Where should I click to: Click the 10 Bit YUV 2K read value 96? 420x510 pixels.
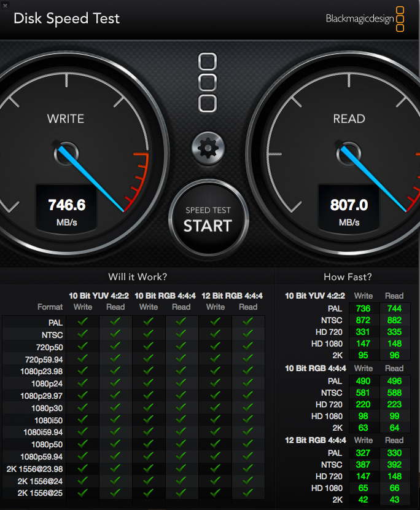pyautogui.click(x=394, y=355)
